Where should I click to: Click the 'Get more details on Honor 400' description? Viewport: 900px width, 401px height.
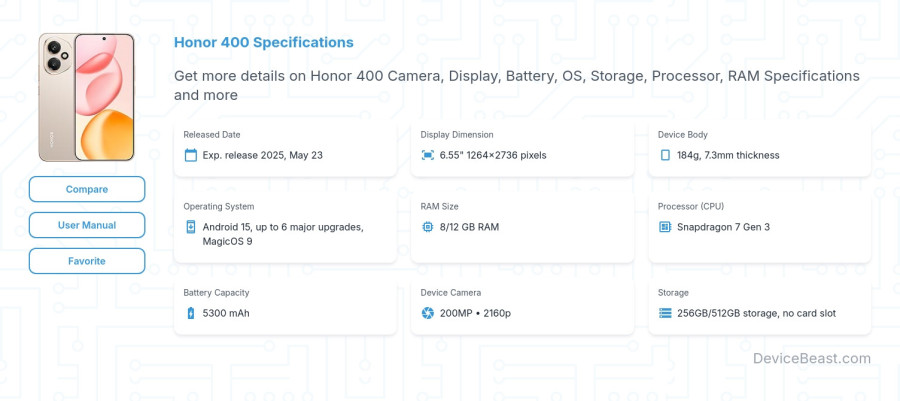tap(517, 85)
